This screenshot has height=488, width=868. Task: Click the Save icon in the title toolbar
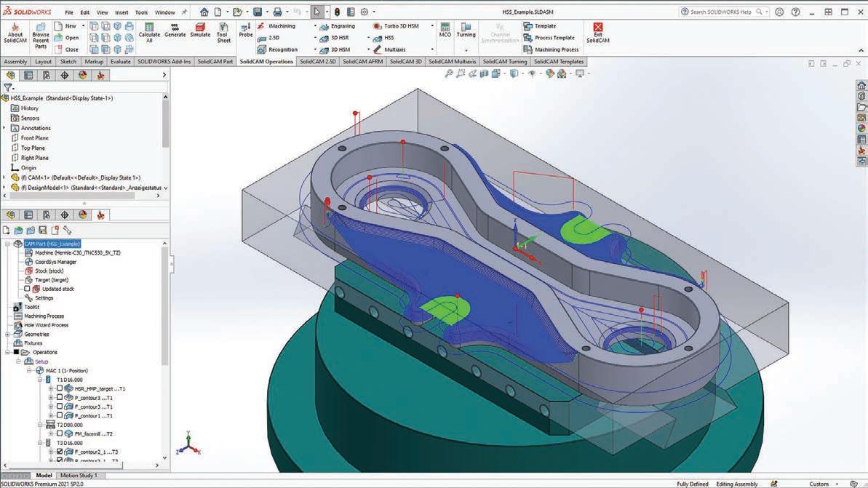point(258,12)
